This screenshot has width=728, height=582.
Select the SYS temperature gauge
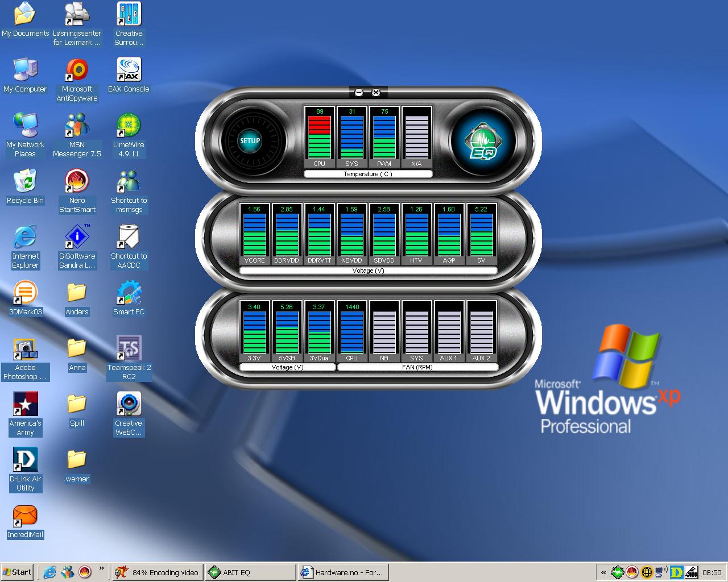pos(352,137)
